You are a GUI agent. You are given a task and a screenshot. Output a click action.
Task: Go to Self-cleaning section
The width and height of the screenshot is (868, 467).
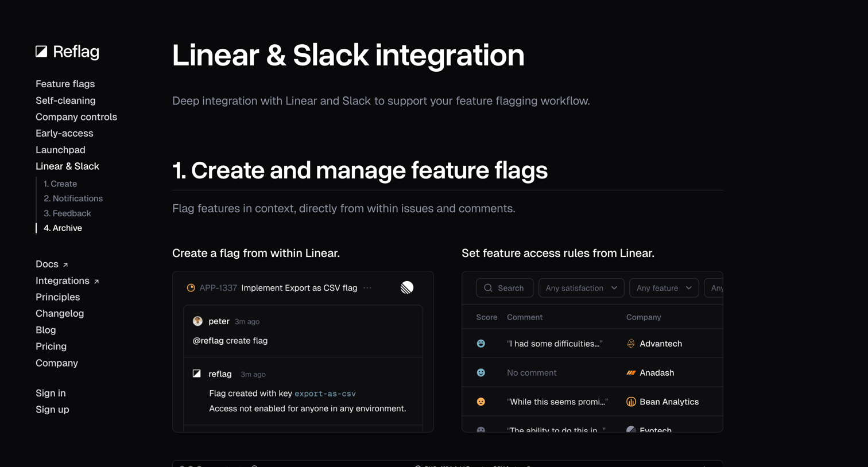pos(65,100)
